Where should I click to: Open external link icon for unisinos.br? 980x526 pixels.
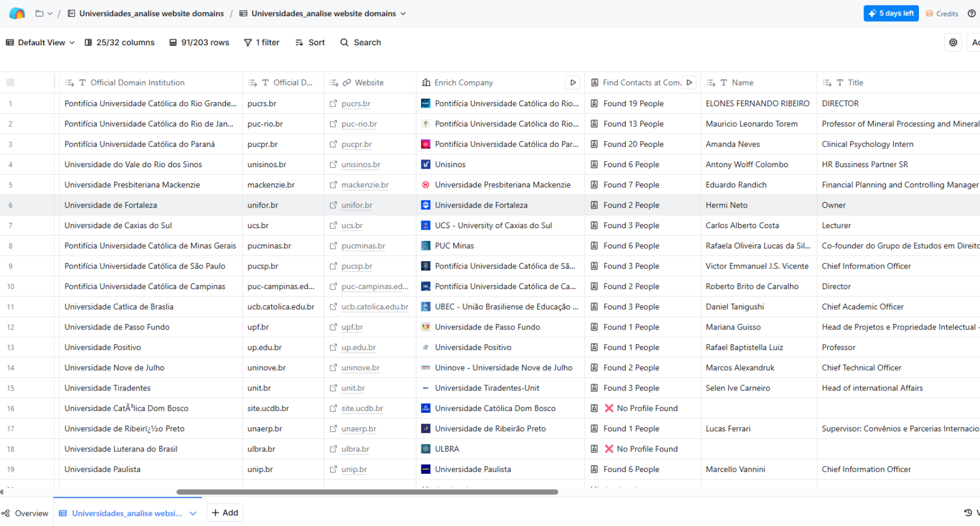point(333,164)
